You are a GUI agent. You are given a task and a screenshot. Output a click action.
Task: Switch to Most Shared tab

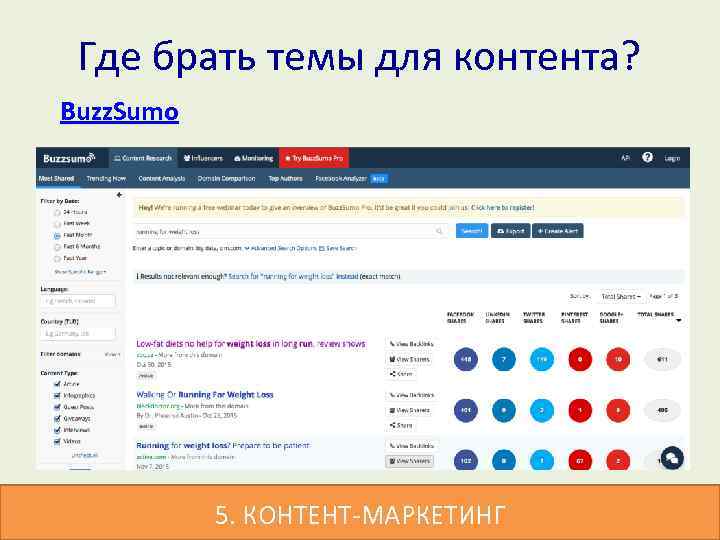(x=56, y=178)
